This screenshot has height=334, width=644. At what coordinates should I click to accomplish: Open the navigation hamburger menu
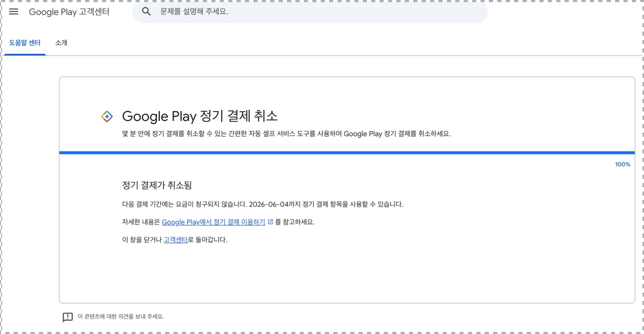[14, 11]
